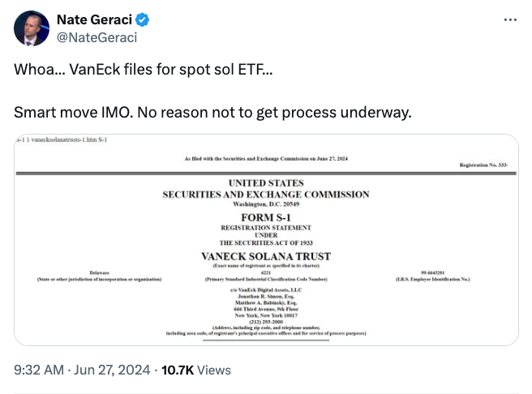The height and width of the screenshot is (394, 532).
Task: Click the (212) 293-2000 phone number
Action: [265, 320]
